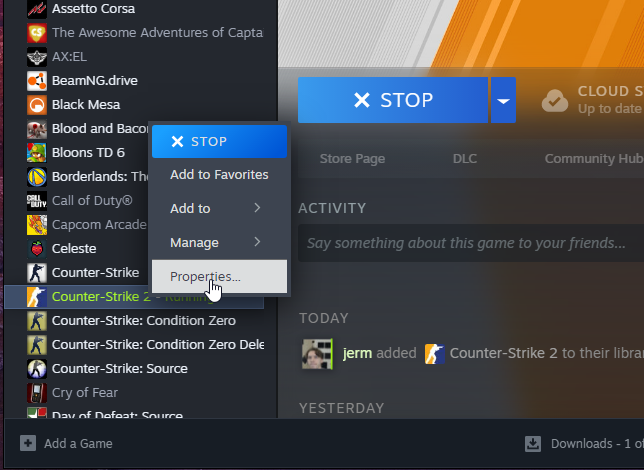Open the DLC tab

tap(465, 159)
